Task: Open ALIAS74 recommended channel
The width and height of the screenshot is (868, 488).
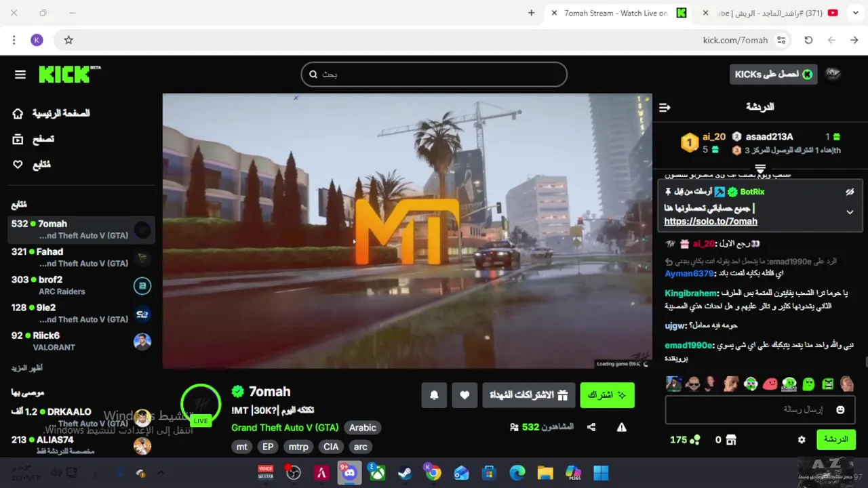Action: tap(81, 445)
